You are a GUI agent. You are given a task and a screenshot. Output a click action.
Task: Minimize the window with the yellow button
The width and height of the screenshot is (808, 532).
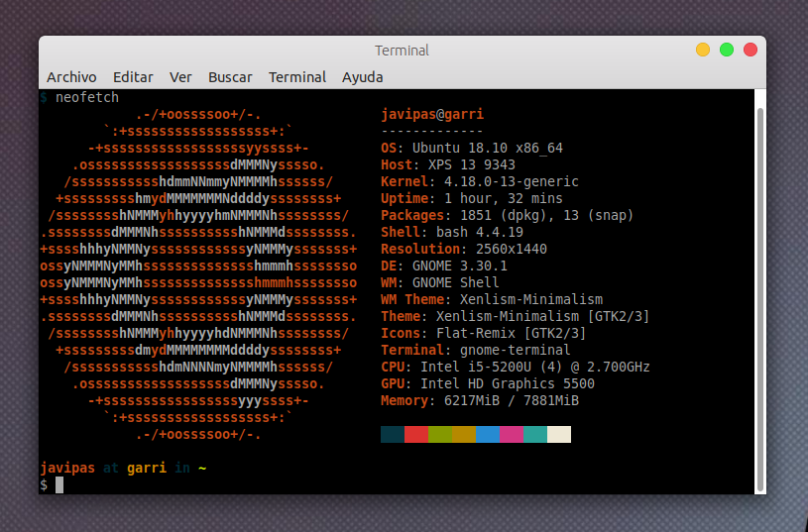(703, 50)
